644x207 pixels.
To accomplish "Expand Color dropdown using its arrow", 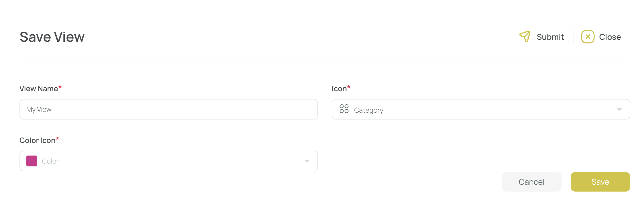I will coord(307,161).
